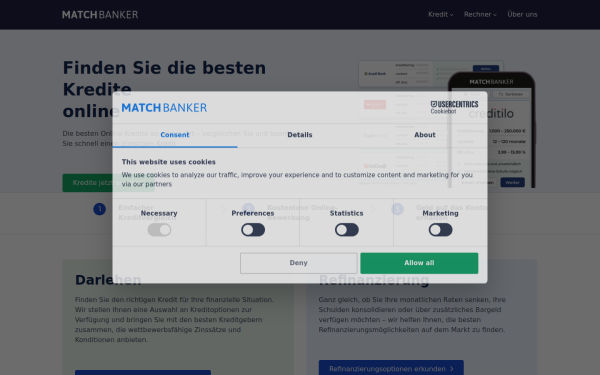The image size is (600, 375).
Task: Click the Deny button
Action: (x=298, y=263)
